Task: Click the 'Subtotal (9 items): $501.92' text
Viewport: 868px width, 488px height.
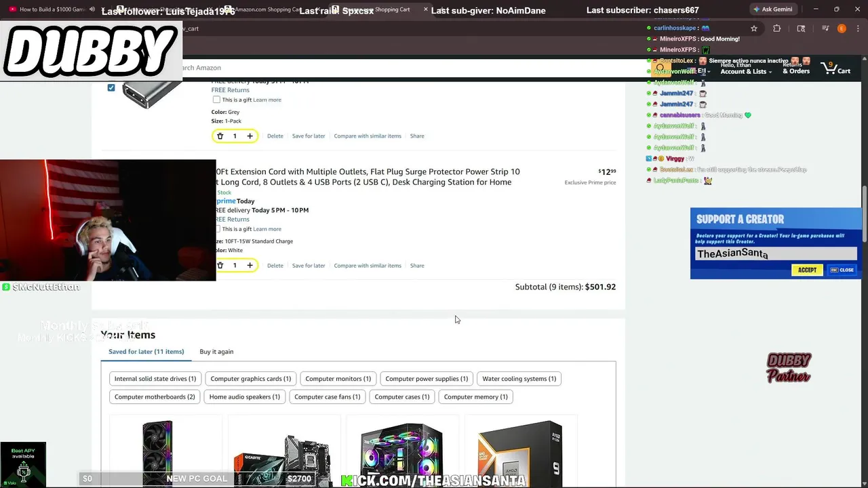Action: 566,287
